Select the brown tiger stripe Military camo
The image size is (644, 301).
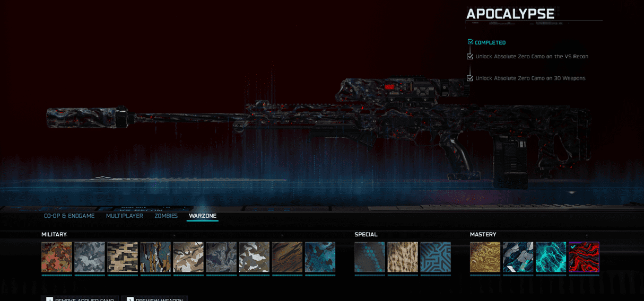coord(287,257)
